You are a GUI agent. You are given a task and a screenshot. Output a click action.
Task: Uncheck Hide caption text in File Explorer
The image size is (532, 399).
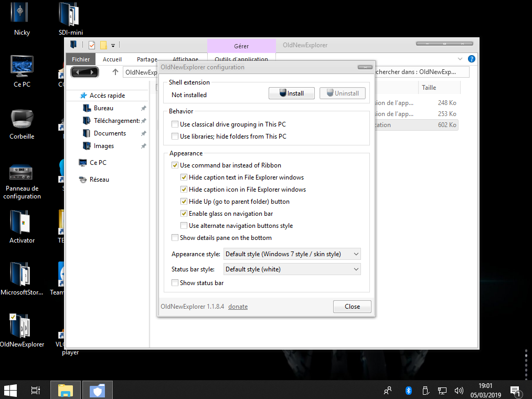184,177
